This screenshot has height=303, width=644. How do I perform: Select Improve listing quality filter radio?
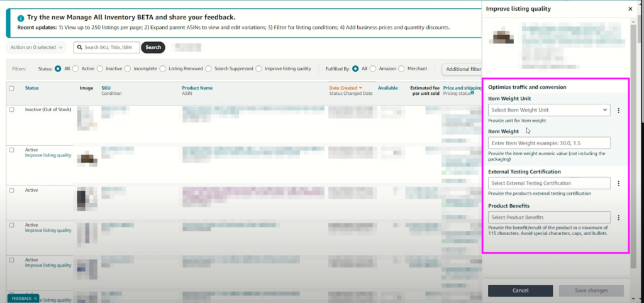(258, 69)
